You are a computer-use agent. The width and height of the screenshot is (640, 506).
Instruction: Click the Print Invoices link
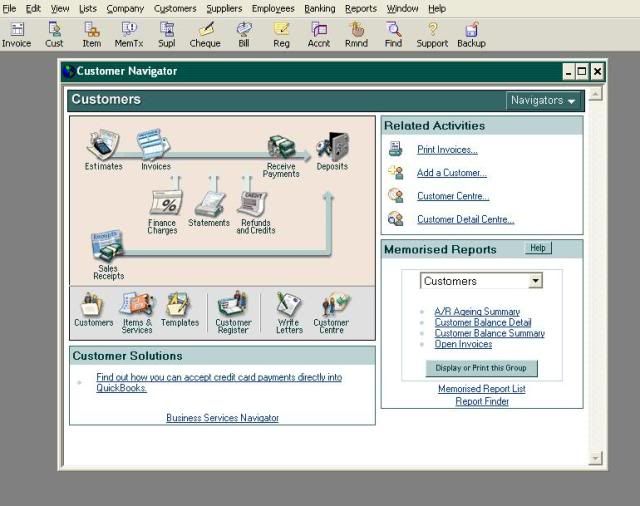(x=447, y=150)
